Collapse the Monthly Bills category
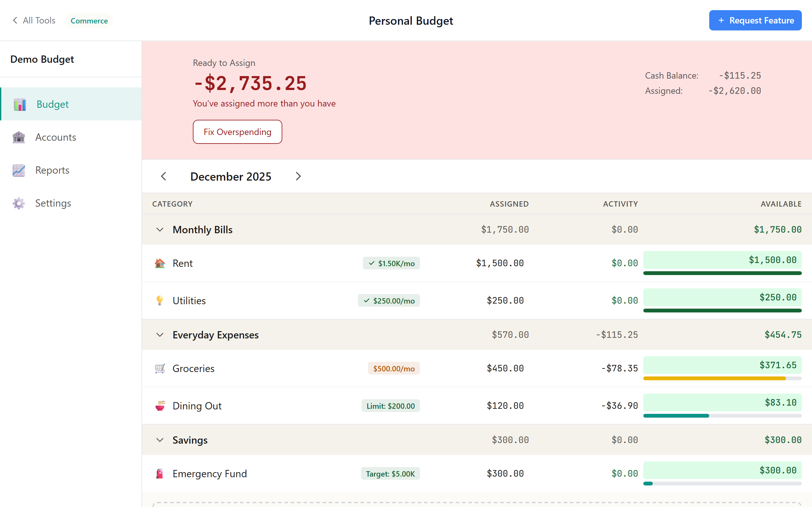812x507 pixels. (x=160, y=230)
